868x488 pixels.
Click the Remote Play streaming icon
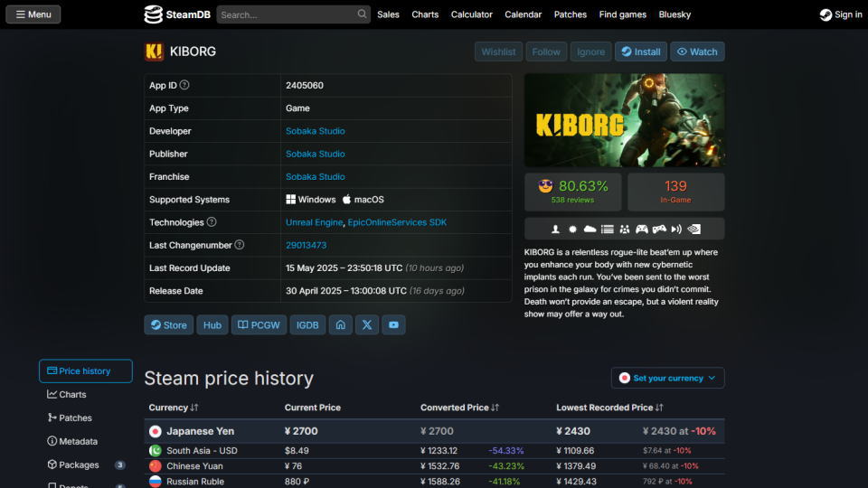[x=676, y=229]
